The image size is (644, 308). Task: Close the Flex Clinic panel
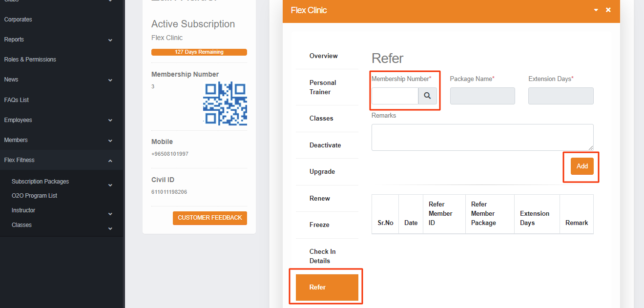tap(608, 10)
